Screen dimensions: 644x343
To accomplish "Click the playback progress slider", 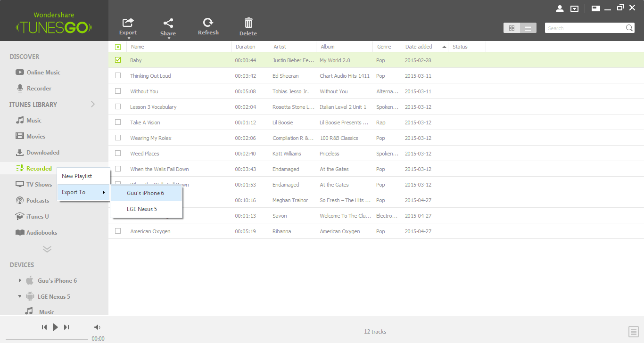I will point(47,339).
